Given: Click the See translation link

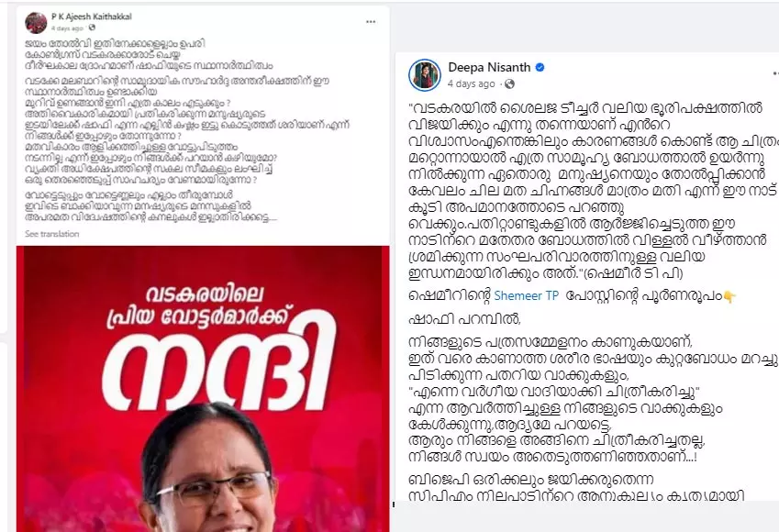Looking at the screenshot, I should click(x=52, y=234).
